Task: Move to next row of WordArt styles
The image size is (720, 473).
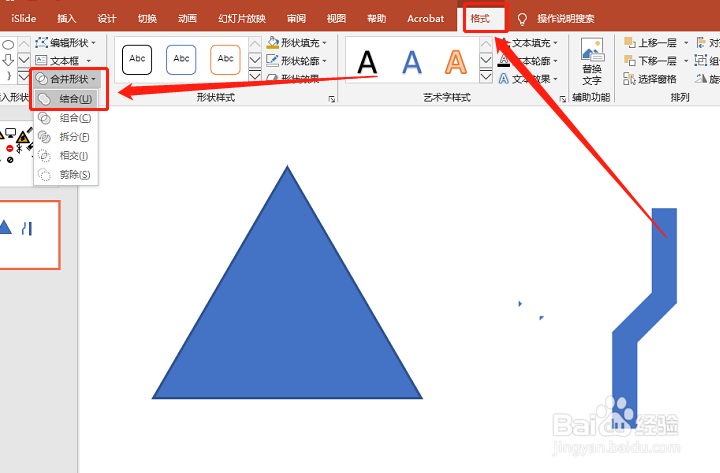Action: pyautogui.click(x=486, y=60)
